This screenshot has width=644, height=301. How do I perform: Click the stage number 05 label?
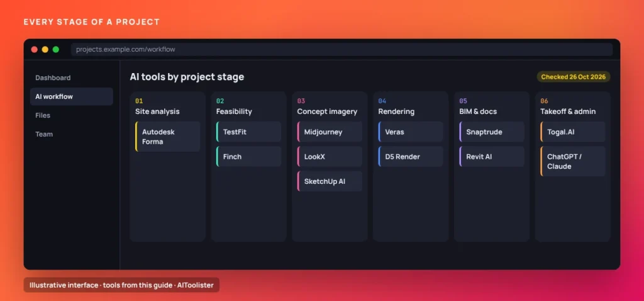tap(463, 101)
